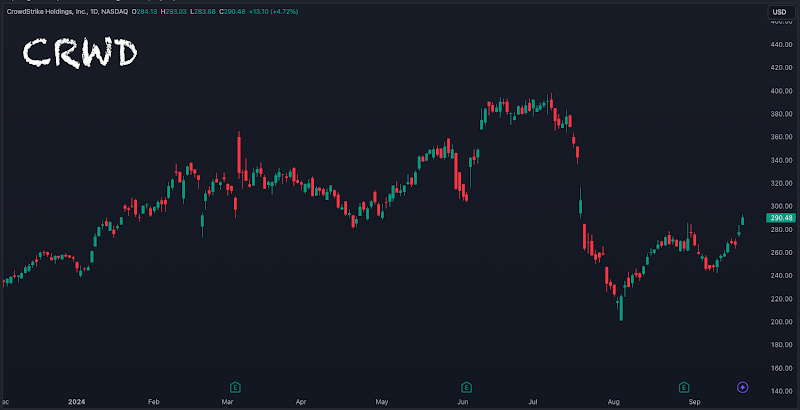Image resolution: width=800 pixels, height=410 pixels.
Task: Click the 160.00 price axis label
Action: (782, 368)
